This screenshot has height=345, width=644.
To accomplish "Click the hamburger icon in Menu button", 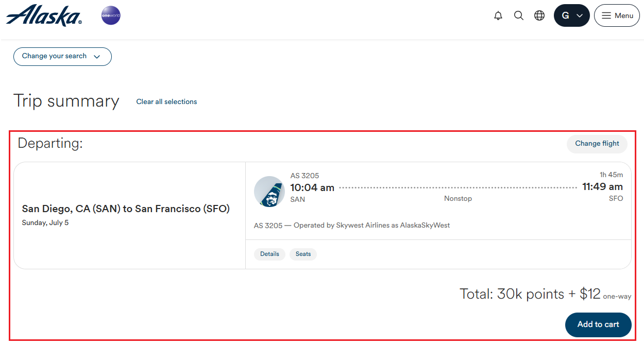I will pos(607,15).
